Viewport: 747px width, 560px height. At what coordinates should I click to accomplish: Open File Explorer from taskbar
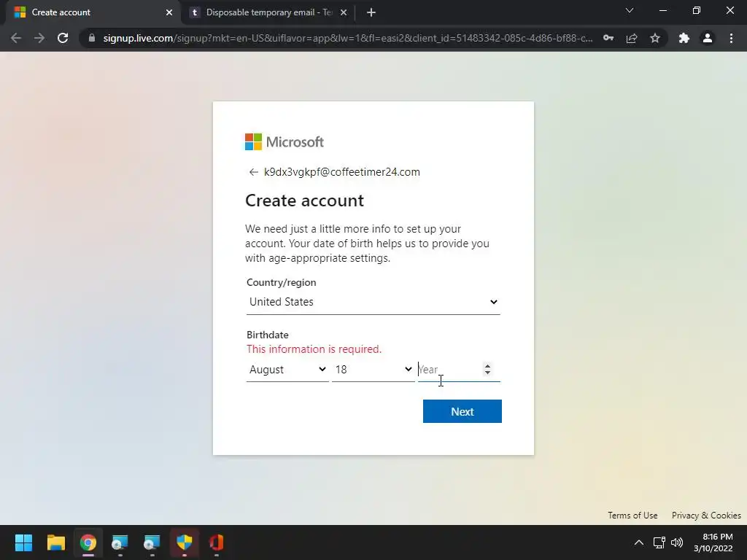55,542
